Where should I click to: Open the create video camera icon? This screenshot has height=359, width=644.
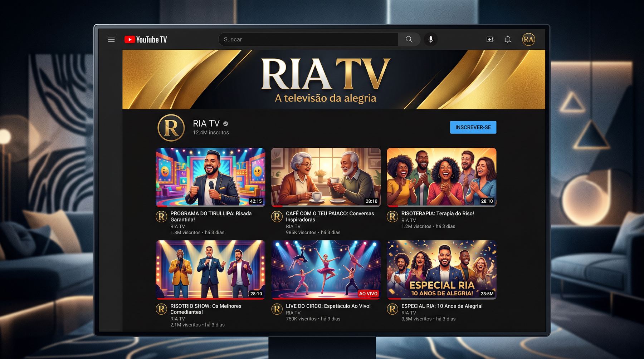coord(490,39)
